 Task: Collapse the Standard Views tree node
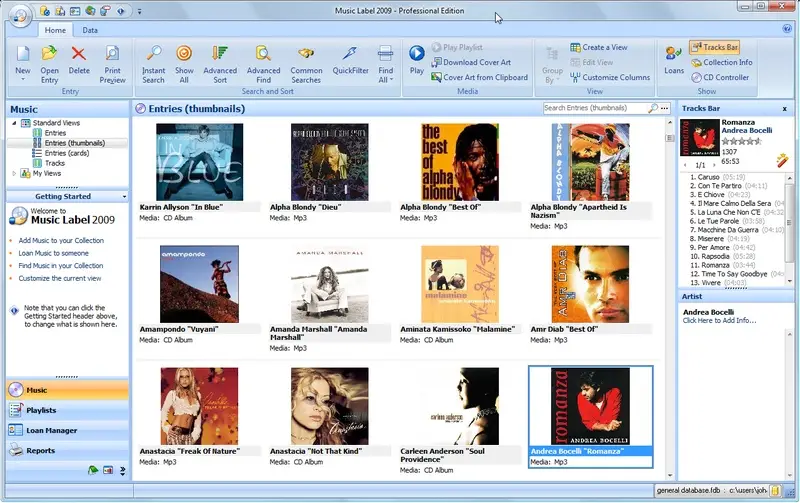[x=14, y=123]
